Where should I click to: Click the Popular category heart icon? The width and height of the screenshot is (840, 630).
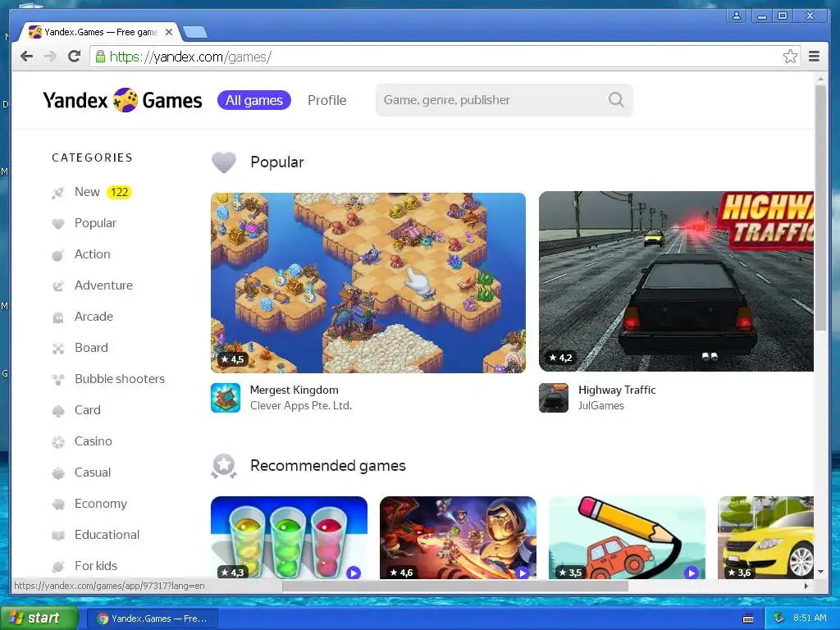tap(58, 223)
